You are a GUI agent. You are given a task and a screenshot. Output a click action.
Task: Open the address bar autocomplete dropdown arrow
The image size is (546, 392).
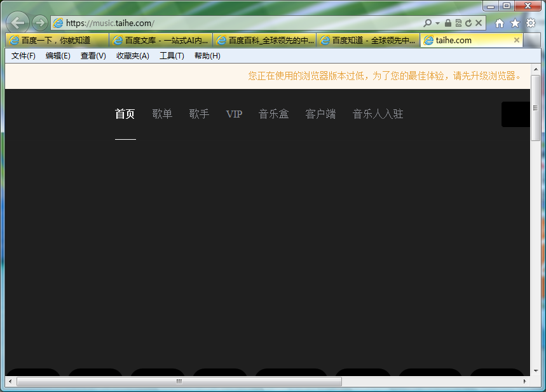(438, 23)
